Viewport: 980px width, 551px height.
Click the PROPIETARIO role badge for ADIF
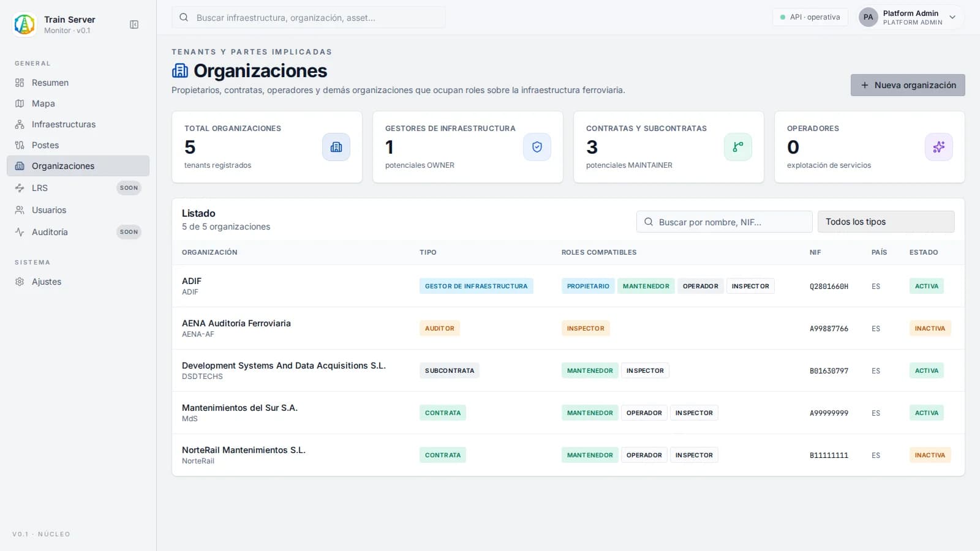click(588, 286)
